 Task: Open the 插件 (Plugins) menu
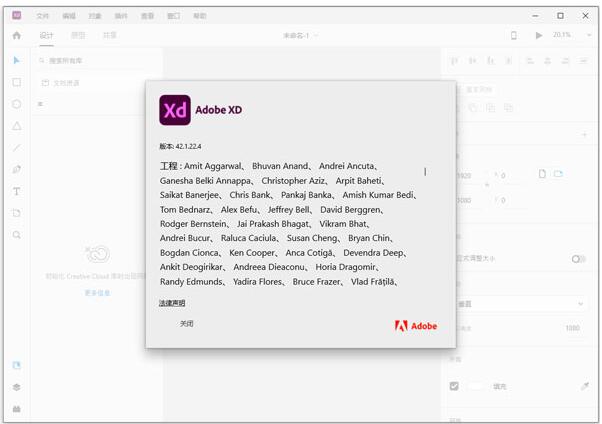pyautogui.click(x=121, y=16)
